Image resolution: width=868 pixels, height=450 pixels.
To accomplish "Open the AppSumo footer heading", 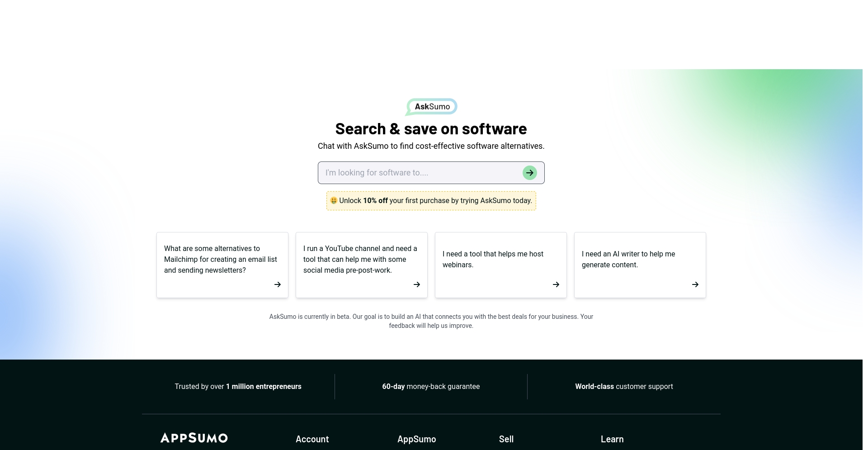I will click(417, 439).
